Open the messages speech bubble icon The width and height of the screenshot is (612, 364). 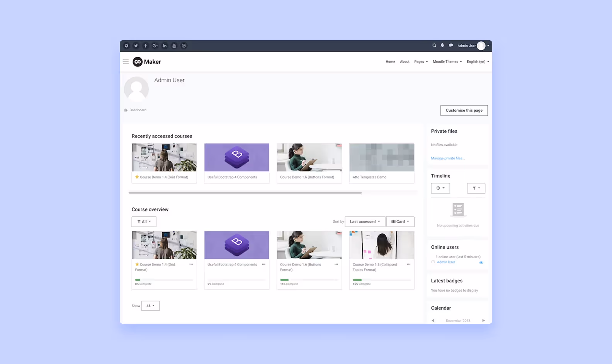(x=451, y=45)
